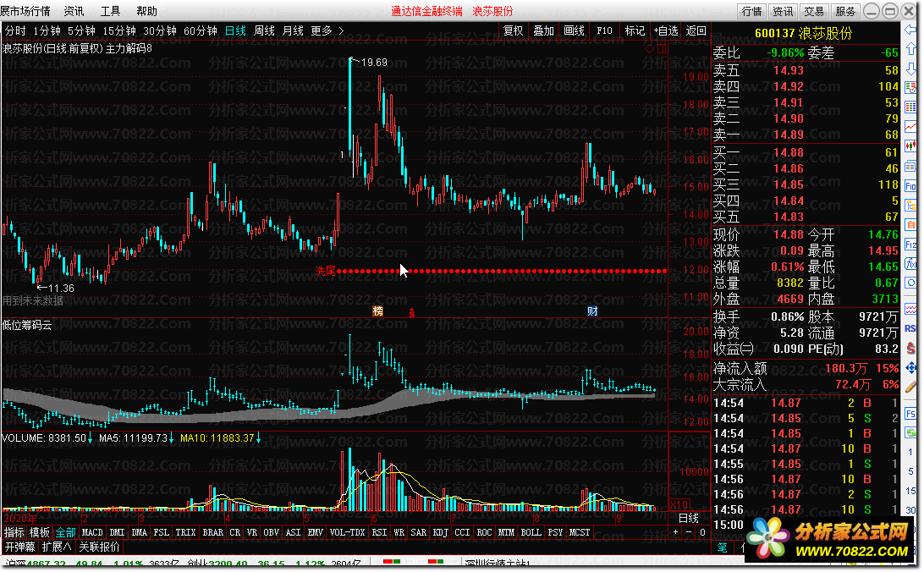Open the 资讯 menu in menu bar

pos(74,11)
